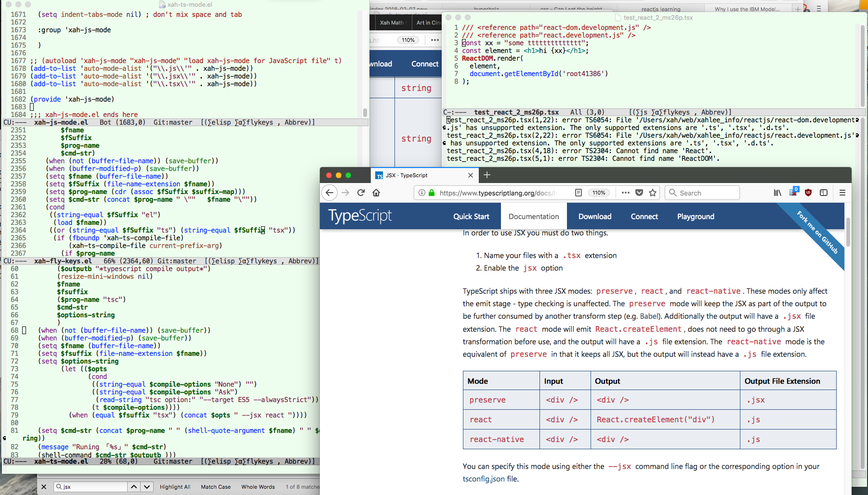This screenshot has height=495, width=868.
Task: Click the Output File Extension header
Action: pyautogui.click(x=788, y=381)
